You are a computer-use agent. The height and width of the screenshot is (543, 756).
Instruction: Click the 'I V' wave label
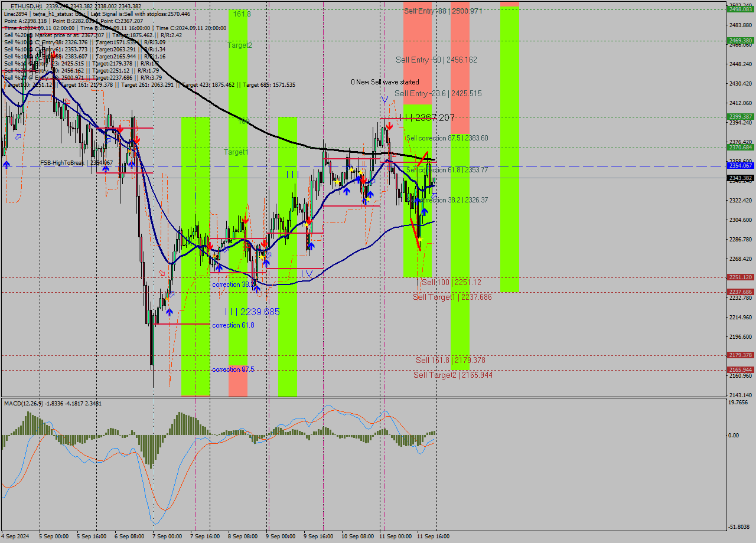click(x=306, y=273)
